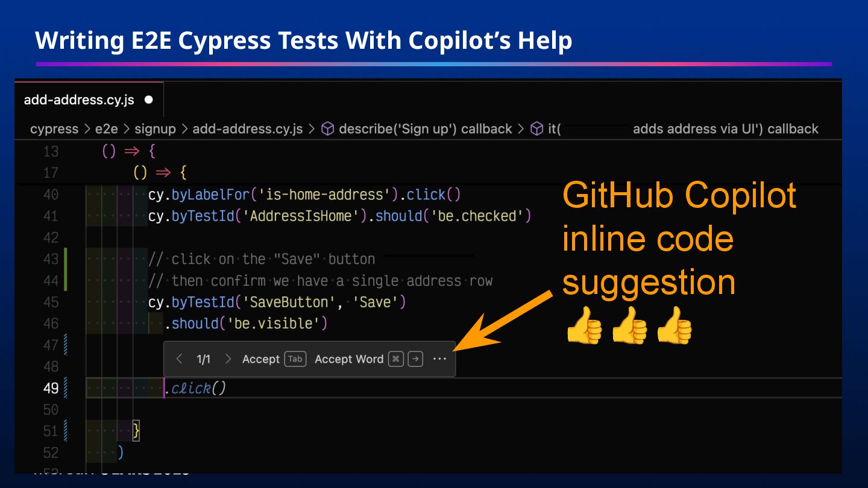
Task: Click the blue change marker beside line 47
Action: [x=65, y=346]
